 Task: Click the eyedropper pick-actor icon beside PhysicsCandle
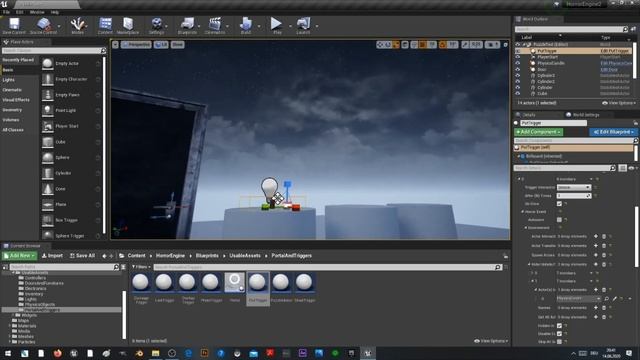[615, 299]
